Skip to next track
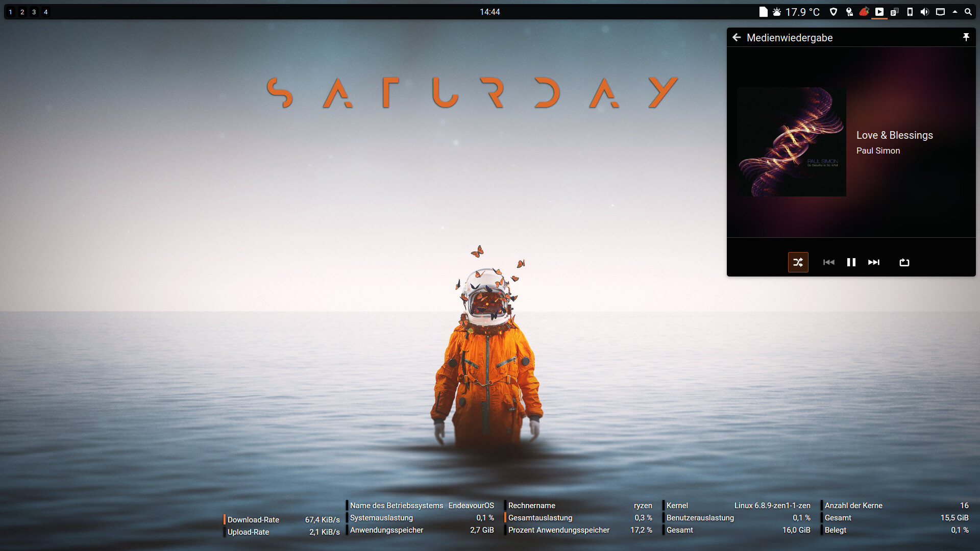Image resolution: width=980 pixels, height=551 pixels. point(873,262)
